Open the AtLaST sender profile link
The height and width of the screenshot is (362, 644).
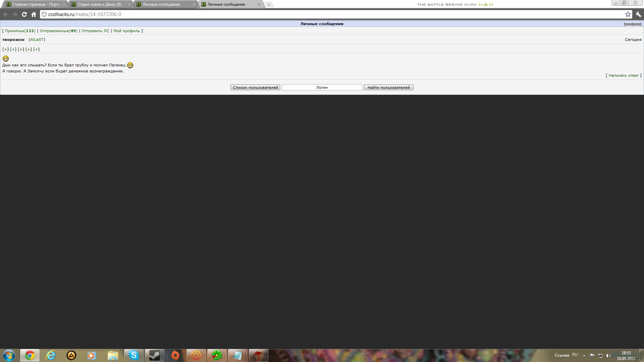click(37, 40)
